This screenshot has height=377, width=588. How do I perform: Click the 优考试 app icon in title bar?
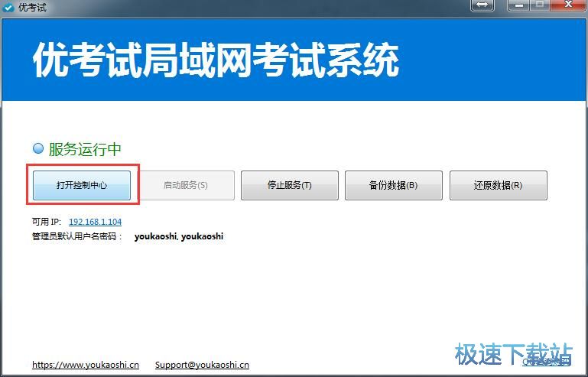pos(8,7)
